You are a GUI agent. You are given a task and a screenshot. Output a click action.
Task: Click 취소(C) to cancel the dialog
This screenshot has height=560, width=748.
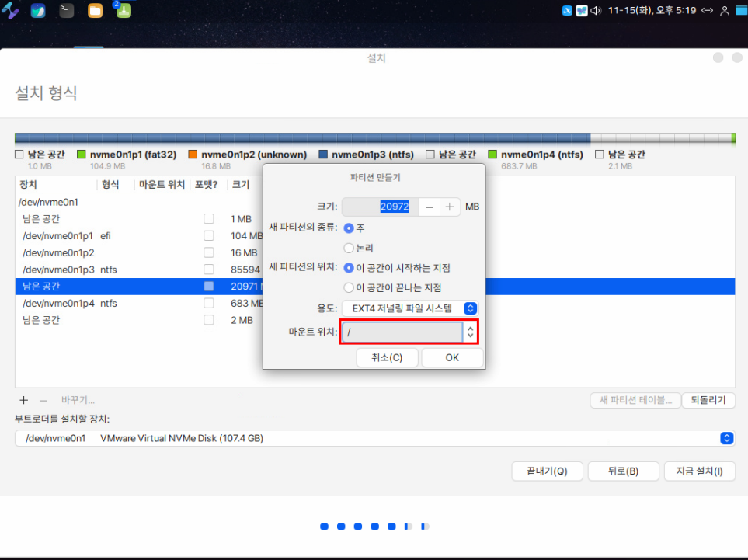pyautogui.click(x=387, y=358)
